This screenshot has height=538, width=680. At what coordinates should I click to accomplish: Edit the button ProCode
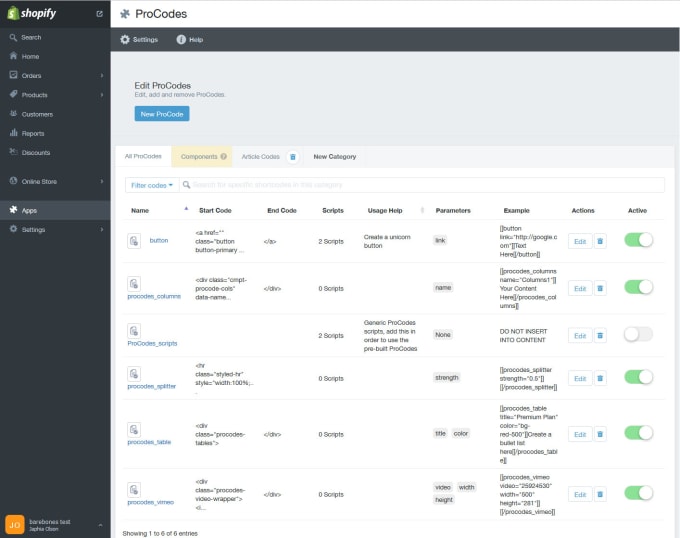click(x=580, y=241)
